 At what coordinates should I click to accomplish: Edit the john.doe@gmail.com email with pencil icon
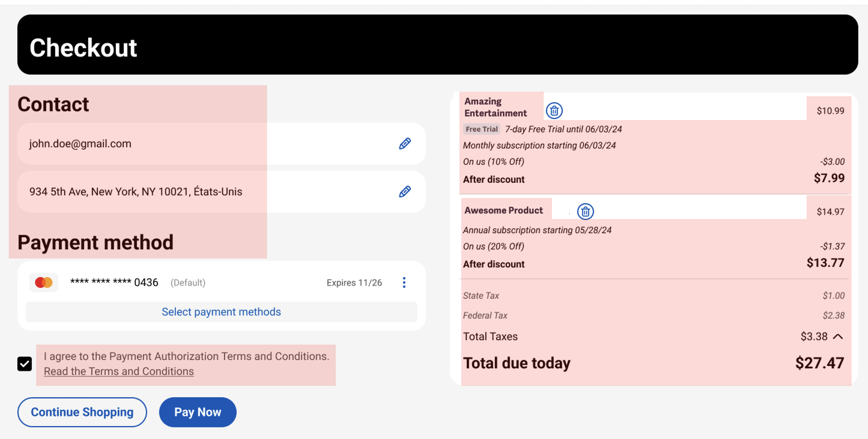pos(405,143)
